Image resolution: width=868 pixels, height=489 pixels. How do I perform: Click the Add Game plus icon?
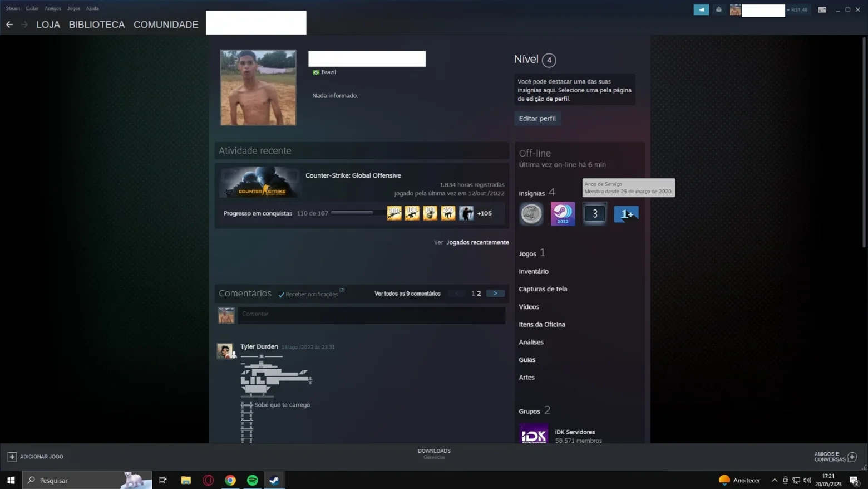click(12, 457)
